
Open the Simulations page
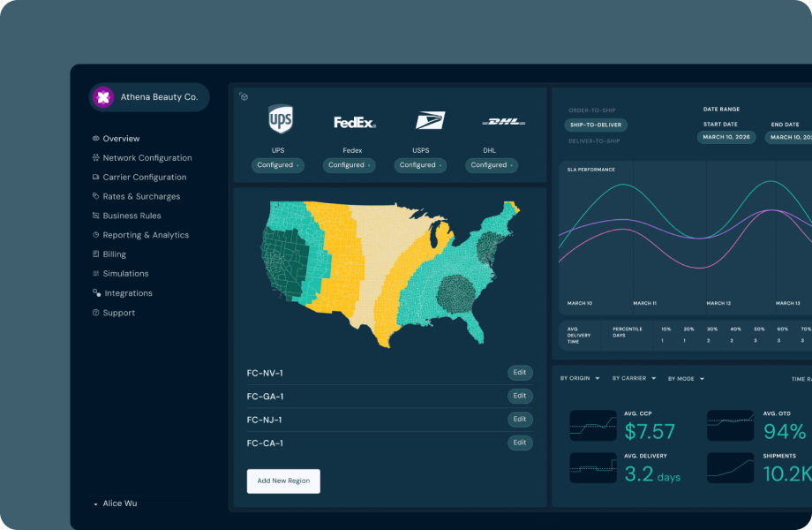[x=126, y=274]
